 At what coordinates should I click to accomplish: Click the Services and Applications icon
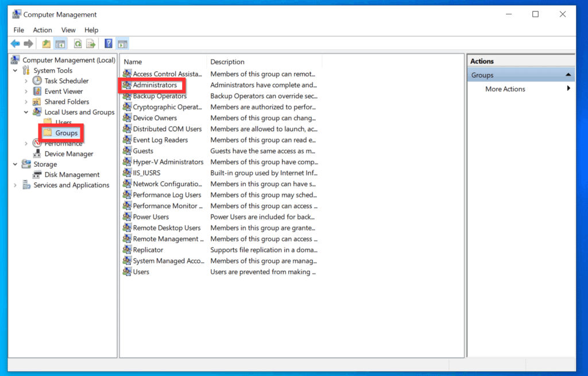click(26, 185)
